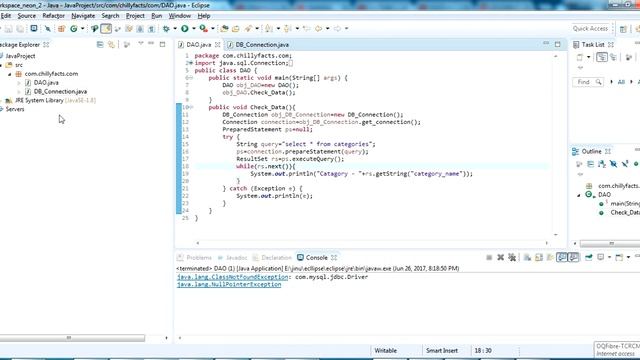Maximize the editor area
The height and width of the screenshot is (360, 640).
pyautogui.click(x=558, y=44)
